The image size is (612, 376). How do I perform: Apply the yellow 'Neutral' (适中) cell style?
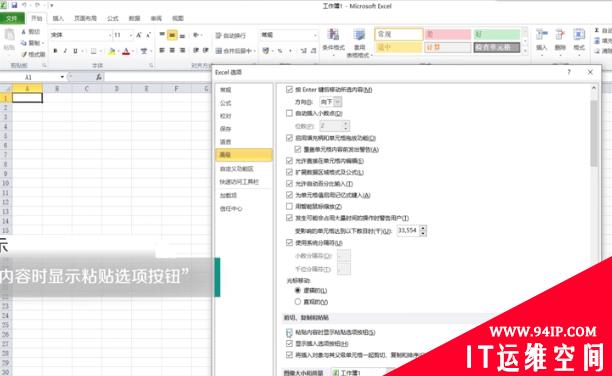pos(399,47)
